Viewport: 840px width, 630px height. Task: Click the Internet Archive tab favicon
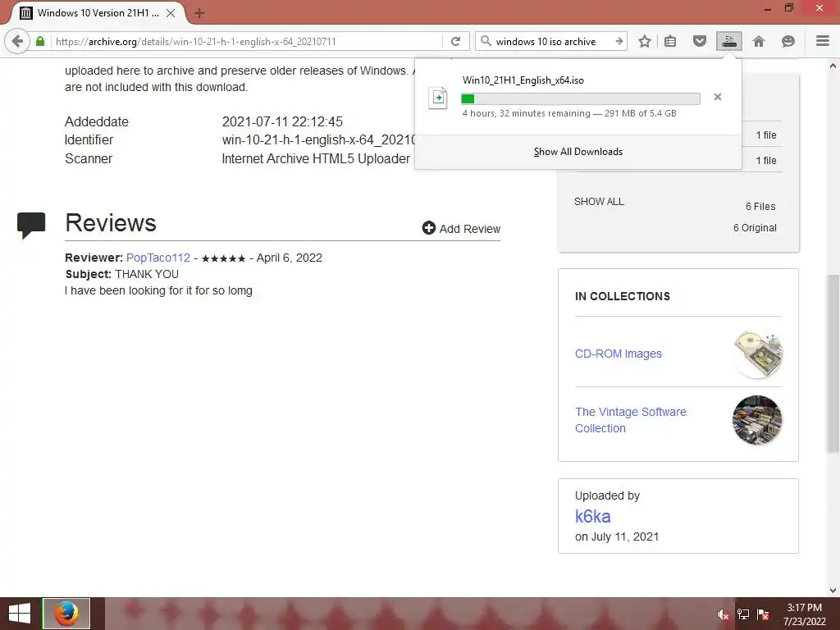(x=25, y=13)
